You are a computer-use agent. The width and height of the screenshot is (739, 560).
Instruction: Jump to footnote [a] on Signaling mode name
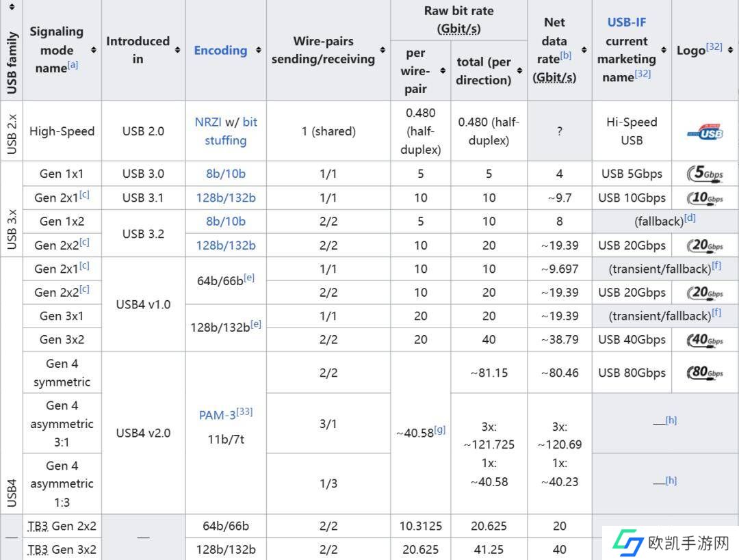(73, 64)
